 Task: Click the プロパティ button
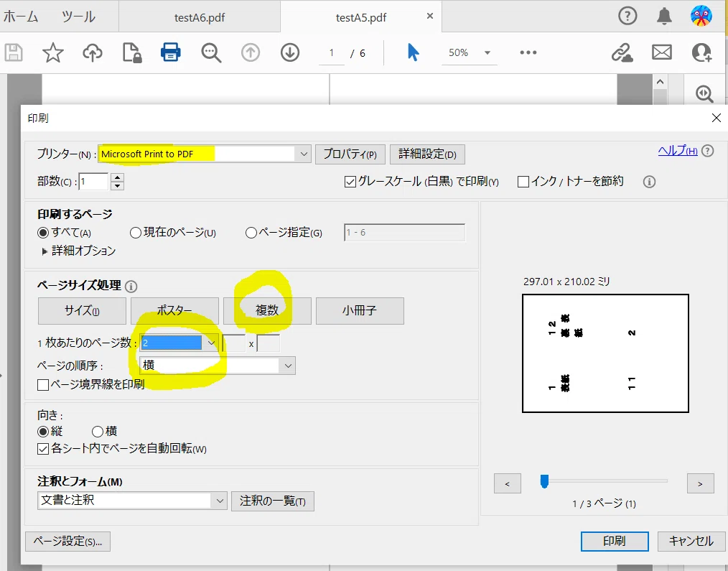pos(350,154)
